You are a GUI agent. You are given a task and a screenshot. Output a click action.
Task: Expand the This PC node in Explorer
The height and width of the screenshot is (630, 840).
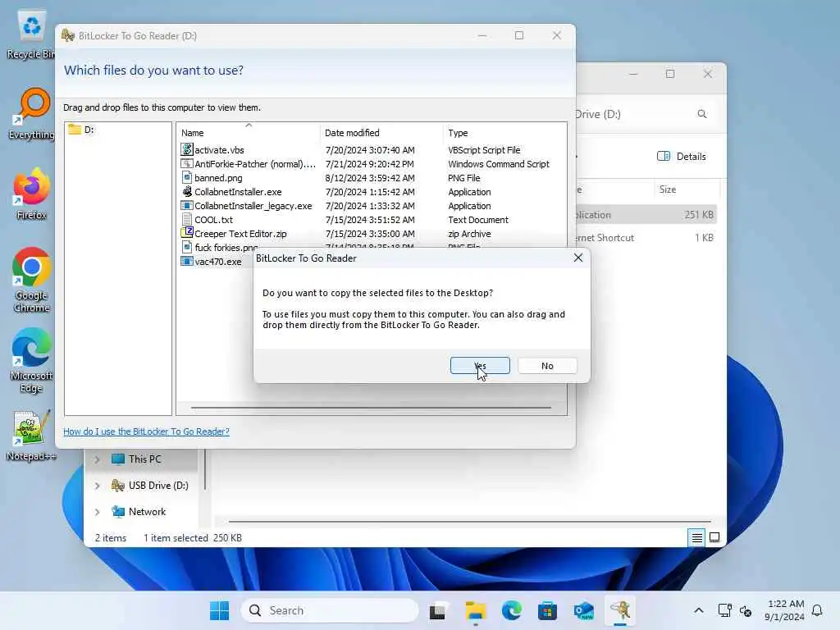[97, 459]
